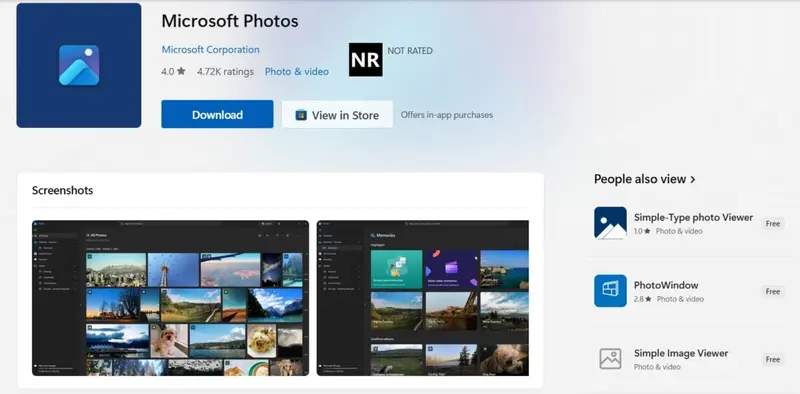Click the 4.72K ratings text
The image size is (800, 394).
(x=226, y=71)
